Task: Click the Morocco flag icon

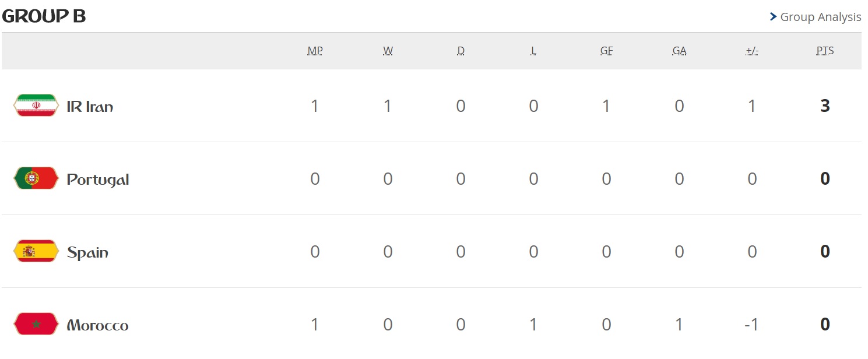Action: [x=36, y=324]
